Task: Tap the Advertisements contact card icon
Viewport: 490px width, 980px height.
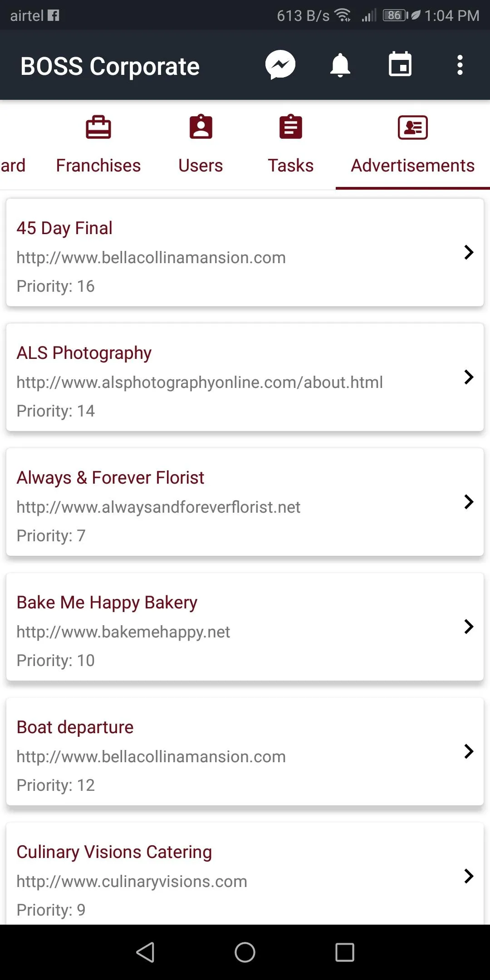Action: [x=412, y=127]
